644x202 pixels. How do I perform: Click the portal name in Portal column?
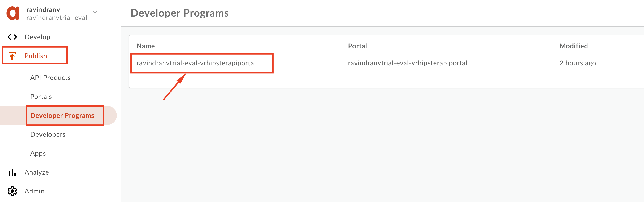click(x=408, y=63)
